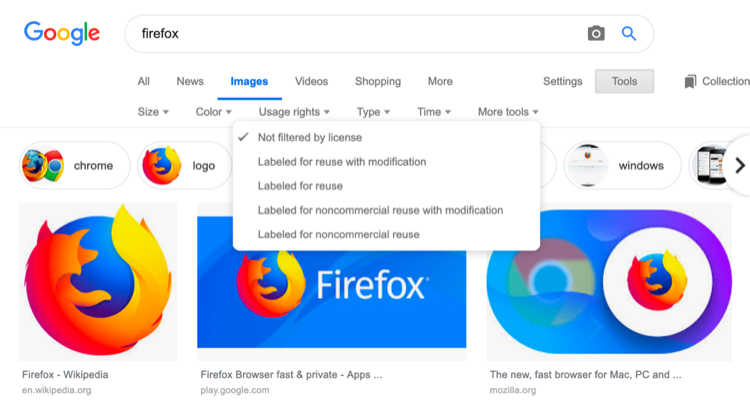Switch to the News tab
Image resolution: width=750 pixels, height=401 pixels.
[x=190, y=81]
